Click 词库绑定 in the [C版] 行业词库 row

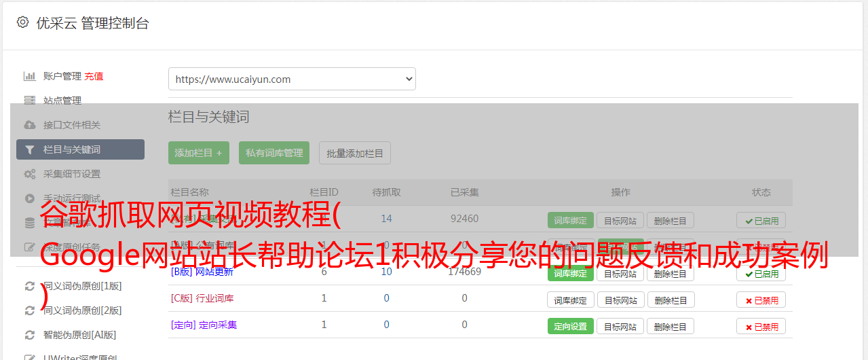(571, 300)
